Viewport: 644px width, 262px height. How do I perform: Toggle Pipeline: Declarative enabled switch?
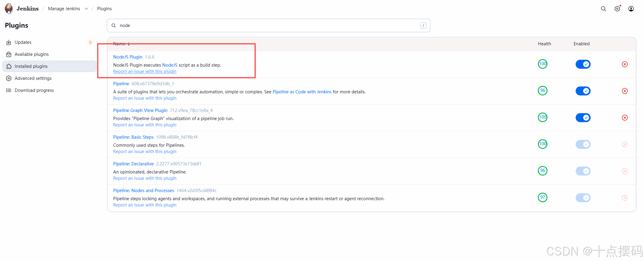coord(583,171)
